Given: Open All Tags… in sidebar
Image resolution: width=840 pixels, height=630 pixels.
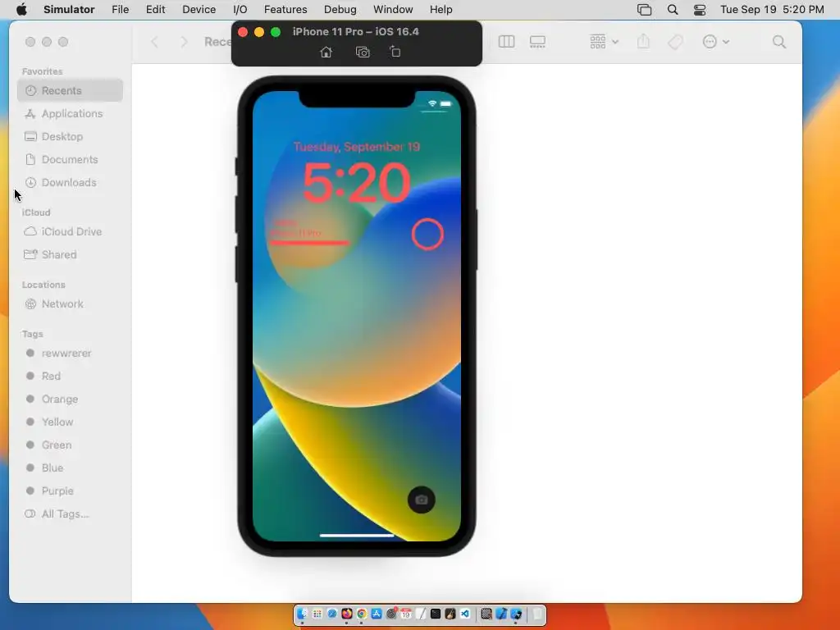Looking at the screenshot, I should 71,514.
